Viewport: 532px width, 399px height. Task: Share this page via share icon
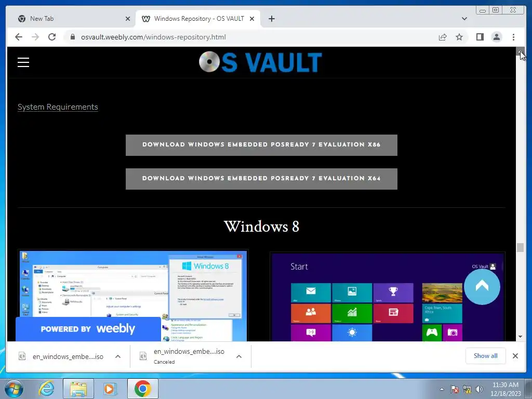click(443, 37)
